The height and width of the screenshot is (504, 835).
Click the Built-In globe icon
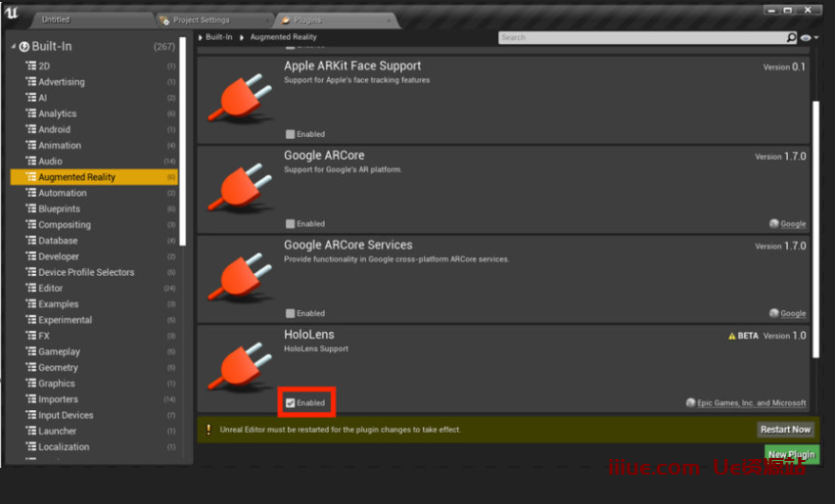pyautogui.click(x=23, y=47)
